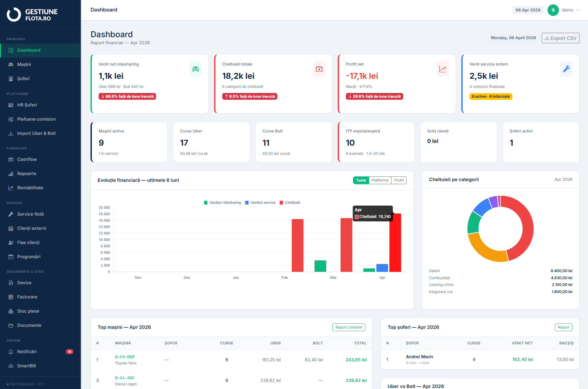Click the shop icon for Clienți externi
The height and width of the screenshot is (389, 588).
click(11, 228)
